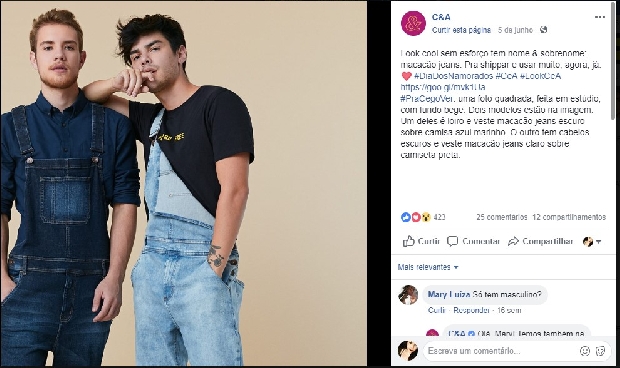Click Responder under Mary Luiza's comment

click(x=471, y=310)
